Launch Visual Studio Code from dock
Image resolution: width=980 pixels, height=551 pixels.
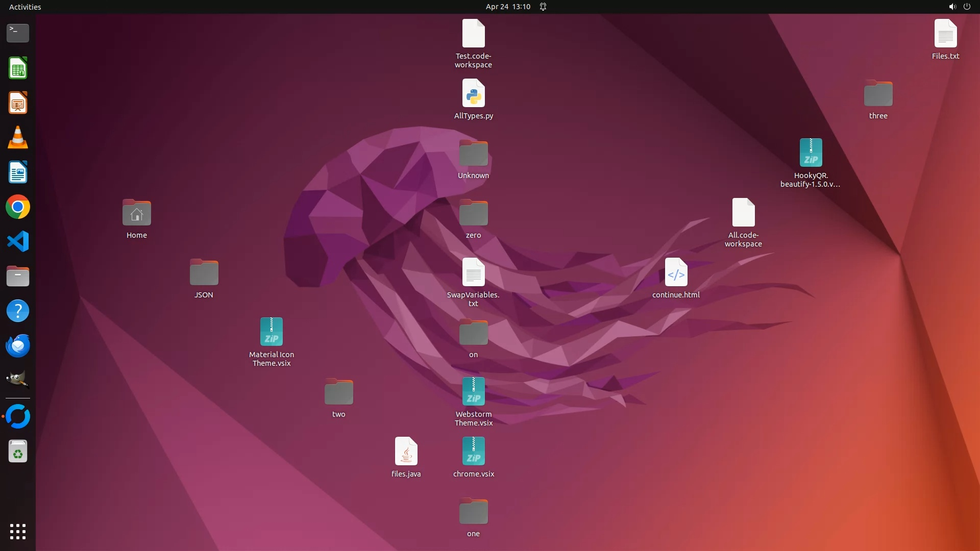point(18,241)
